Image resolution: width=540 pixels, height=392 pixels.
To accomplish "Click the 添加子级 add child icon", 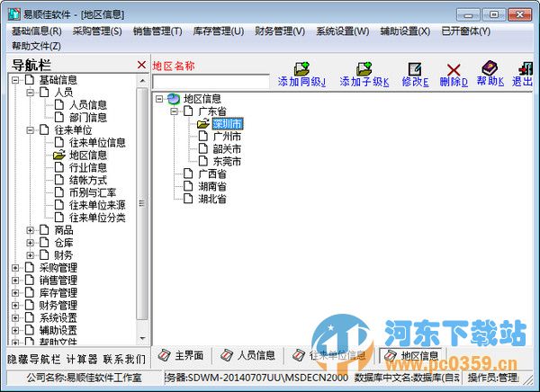I will [x=364, y=68].
